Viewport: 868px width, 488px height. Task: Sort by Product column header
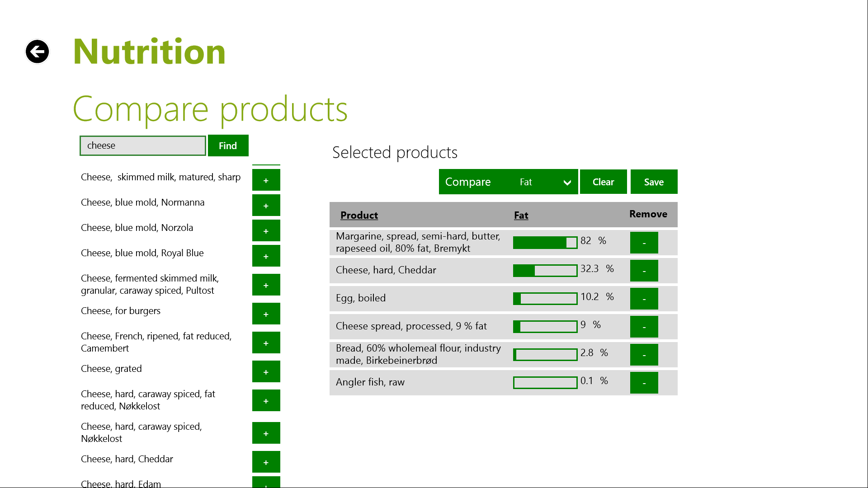pyautogui.click(x=359, y=215)
